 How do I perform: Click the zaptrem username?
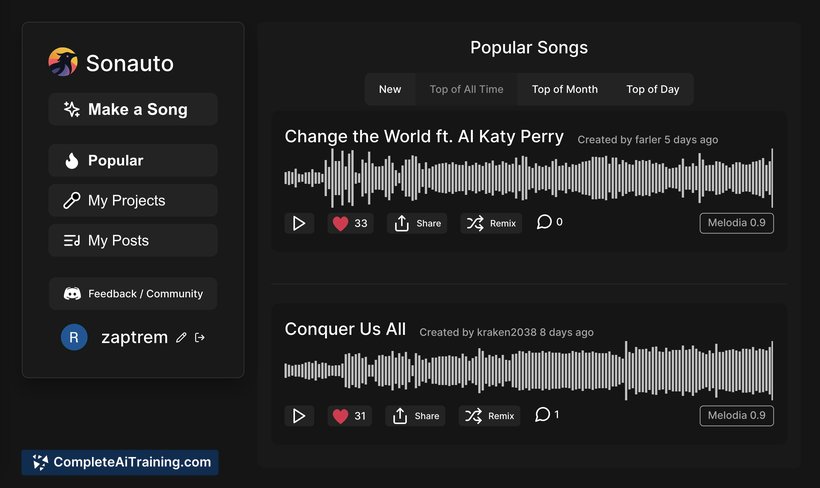tap(134, 337)
